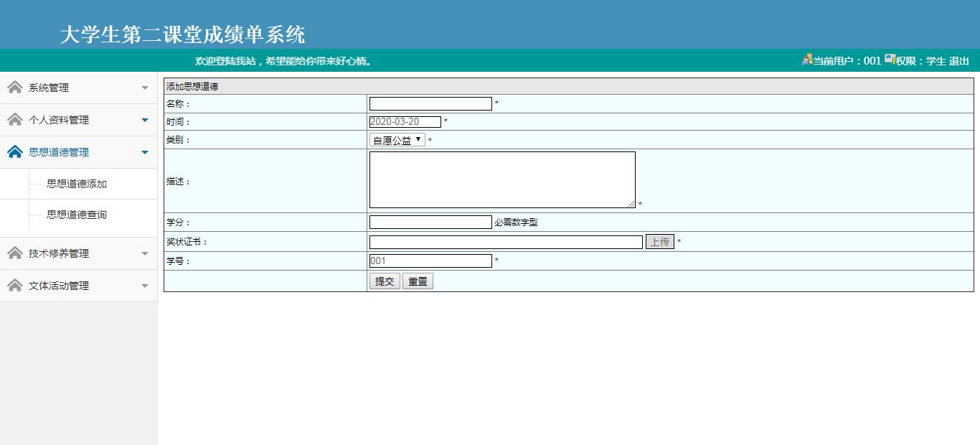
Task: Click the 提交 submit button
Action: click(385, 281)
